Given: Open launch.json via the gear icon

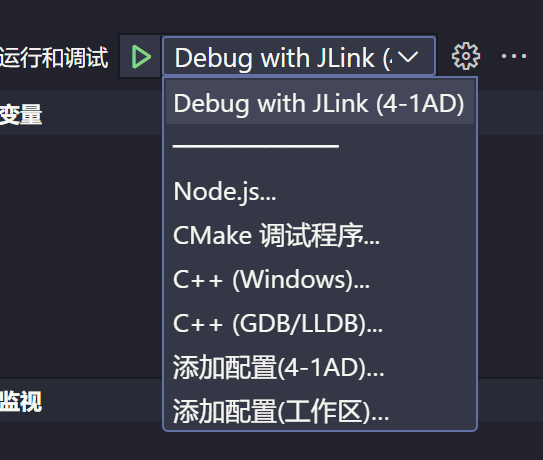Looking at the screenshot, I should pyautogui.click(x=466, y=56).
